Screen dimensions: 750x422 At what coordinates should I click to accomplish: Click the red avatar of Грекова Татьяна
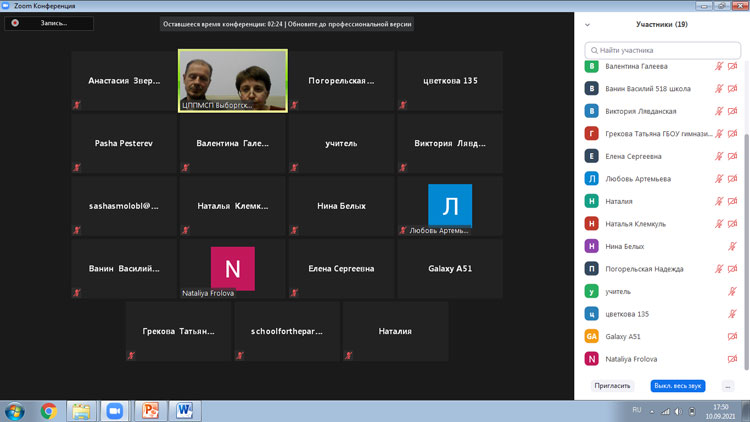coord(592,133)
